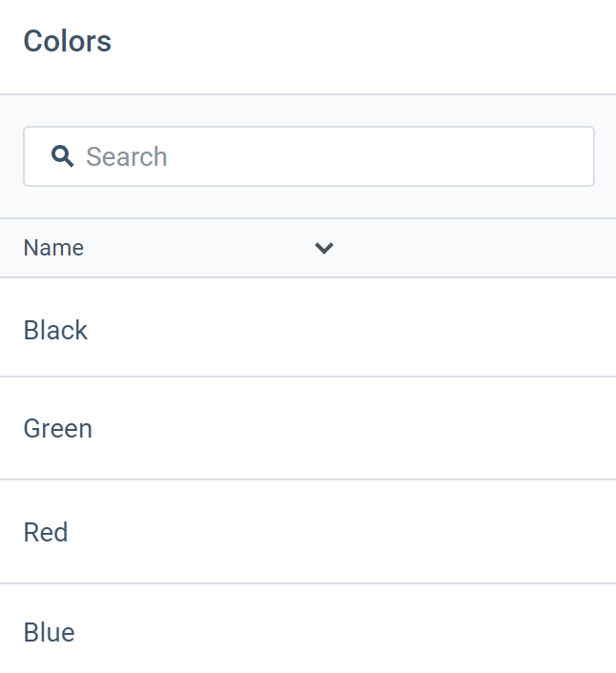Click the magnifying glass search icon
The image size is (616, 673).
pyautogui.click(x=63, y=156)
